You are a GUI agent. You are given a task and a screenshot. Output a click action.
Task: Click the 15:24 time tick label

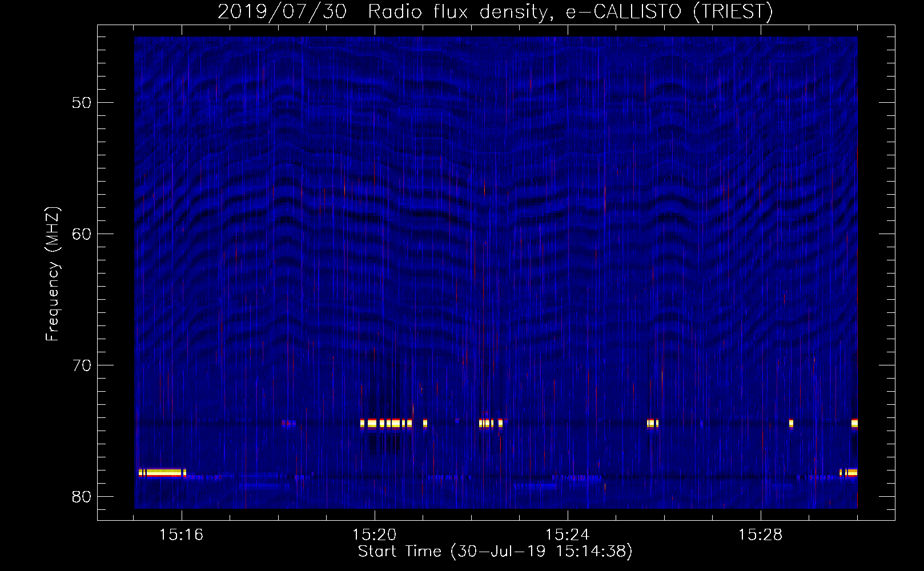(x=568, y=535)
